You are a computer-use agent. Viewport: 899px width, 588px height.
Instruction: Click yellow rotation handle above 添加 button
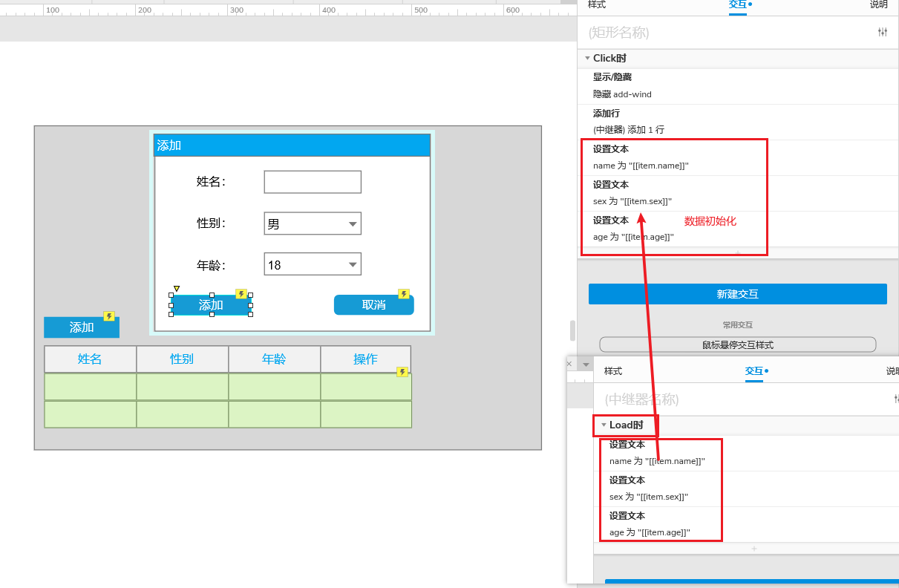coord(177,289)
